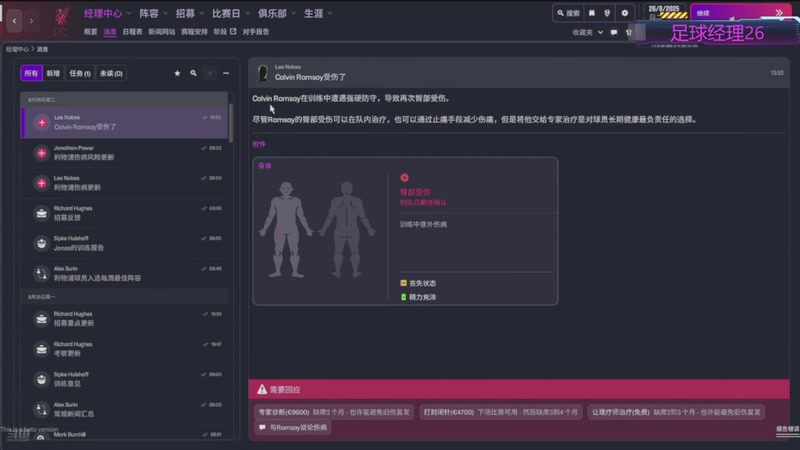Select the 任务 (1) tasks filter
This screenshot has height=450, width=800.
(80, 73)
